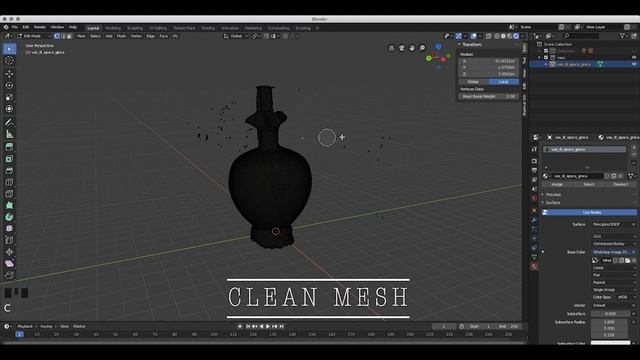The width and height of the screenshot is (640, 360).
Task: Open the Principled BSDF surface dropdown
Action: [x=613, y=224]
